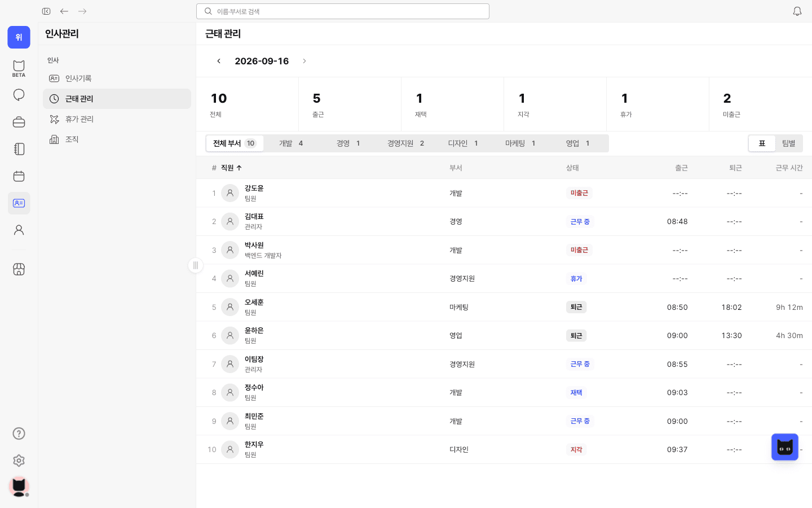Open the notebook icon in left rail
This screenshot has height=508, width=812.
click(19, 149)
